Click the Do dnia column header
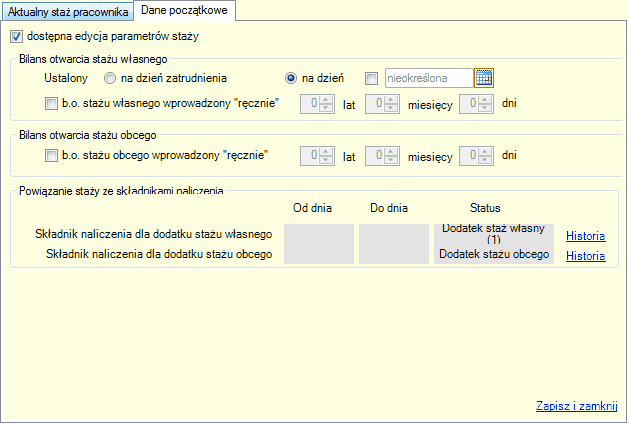 pos(389,208)
